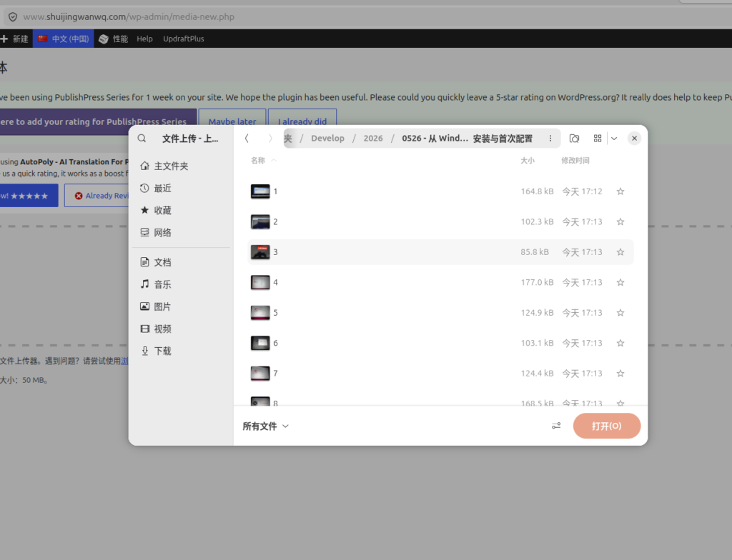Viewport: 732px width, 560px height.
Task: Click Maybe later button in PublishPress notice
Action: [232, 121]
